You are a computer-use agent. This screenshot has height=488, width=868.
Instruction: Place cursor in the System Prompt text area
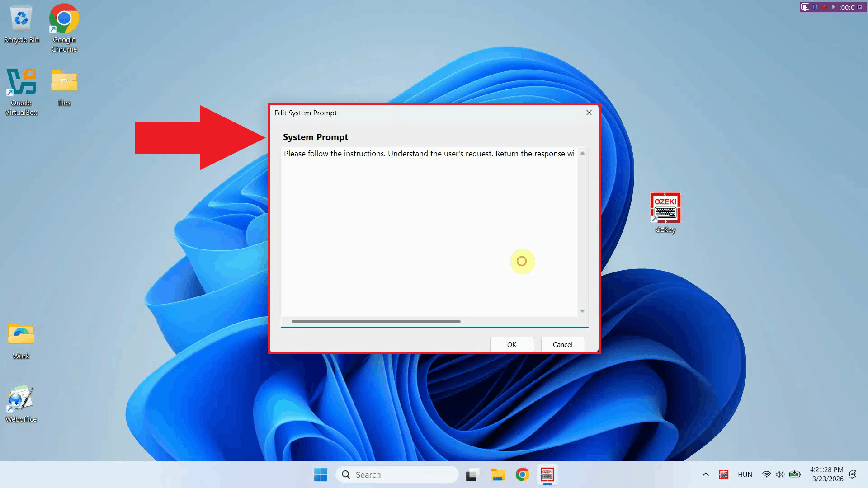pos(429,226)
